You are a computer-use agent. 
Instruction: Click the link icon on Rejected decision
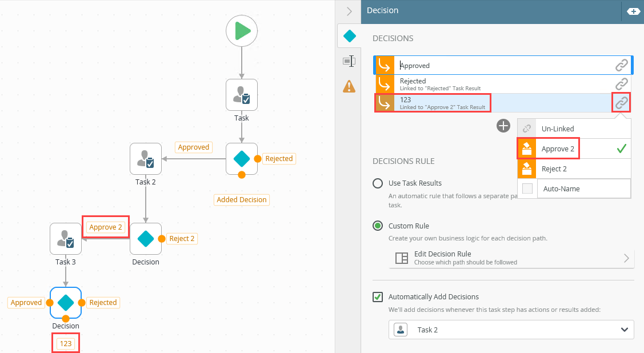pos(621,84)
